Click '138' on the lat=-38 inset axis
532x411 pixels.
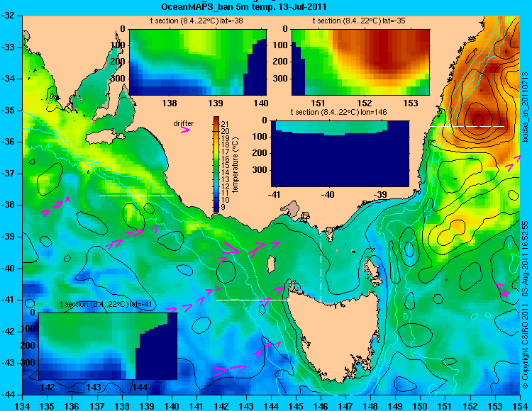click(x=170, y=103)
